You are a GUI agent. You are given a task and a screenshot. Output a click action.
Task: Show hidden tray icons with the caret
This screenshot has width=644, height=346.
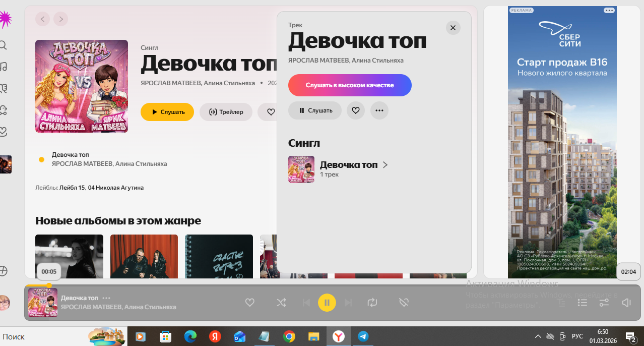(x=538, y=336)
